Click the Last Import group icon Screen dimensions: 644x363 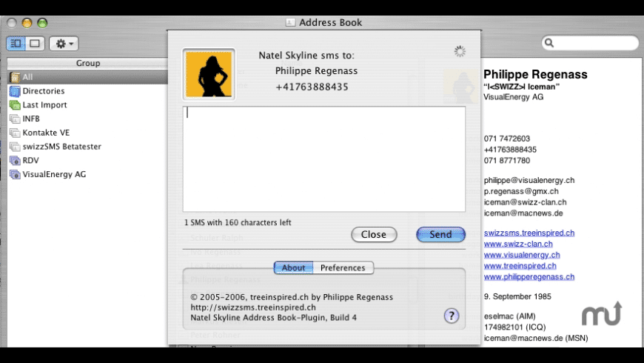15,105
